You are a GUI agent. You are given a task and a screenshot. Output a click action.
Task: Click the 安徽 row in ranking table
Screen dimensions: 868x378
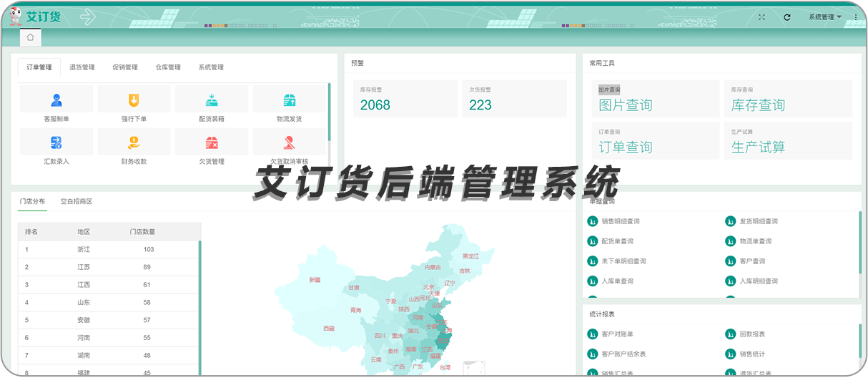tap(109, 320)
